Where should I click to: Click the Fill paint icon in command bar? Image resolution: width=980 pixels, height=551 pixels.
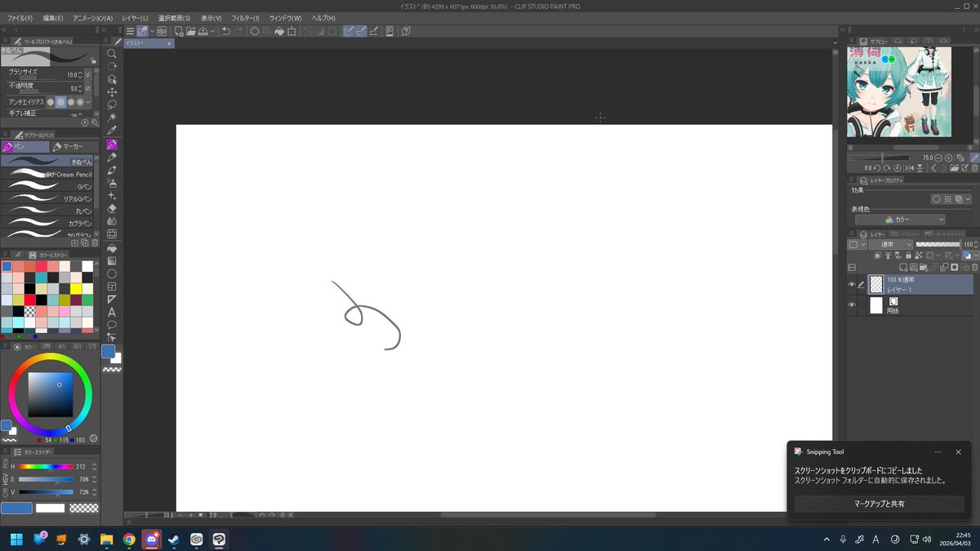(x=279, y=31)
